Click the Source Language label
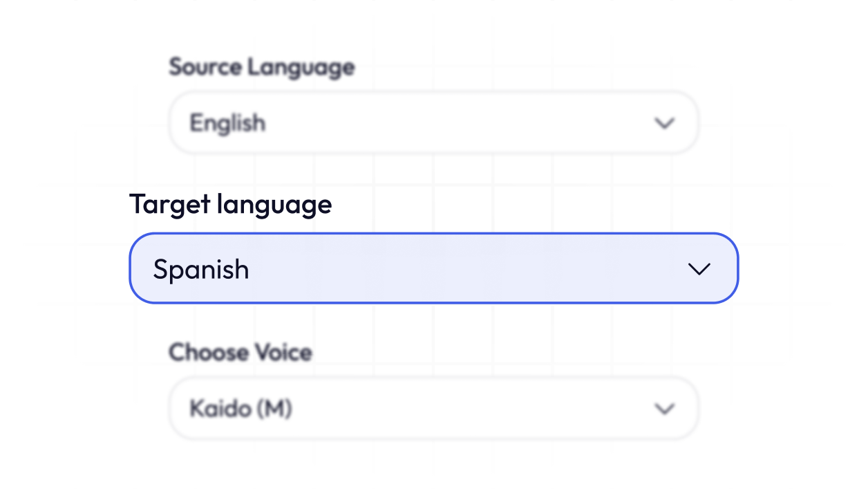 261,67
